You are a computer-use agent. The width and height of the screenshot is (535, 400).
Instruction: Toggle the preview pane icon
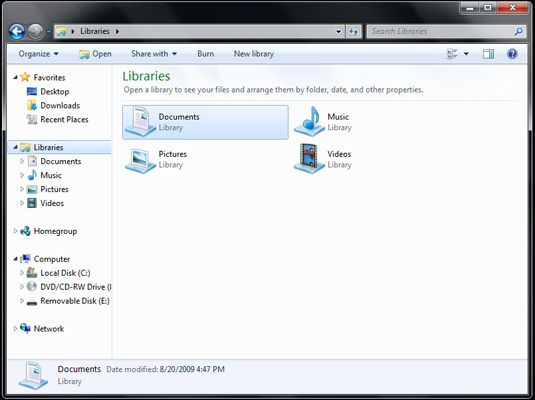click(488, 54)
